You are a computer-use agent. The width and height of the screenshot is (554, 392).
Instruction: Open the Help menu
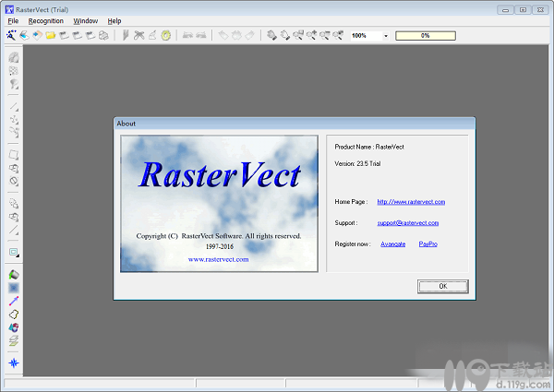[114, 21]
